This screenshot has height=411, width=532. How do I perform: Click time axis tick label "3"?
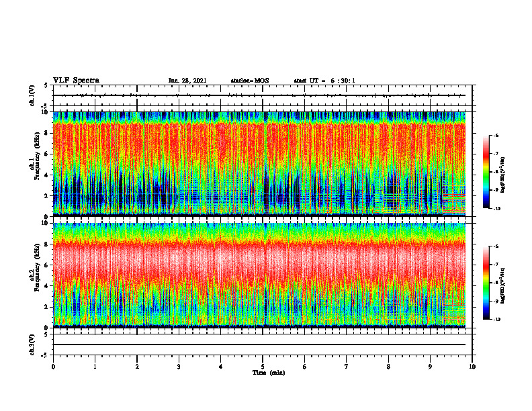179,367
